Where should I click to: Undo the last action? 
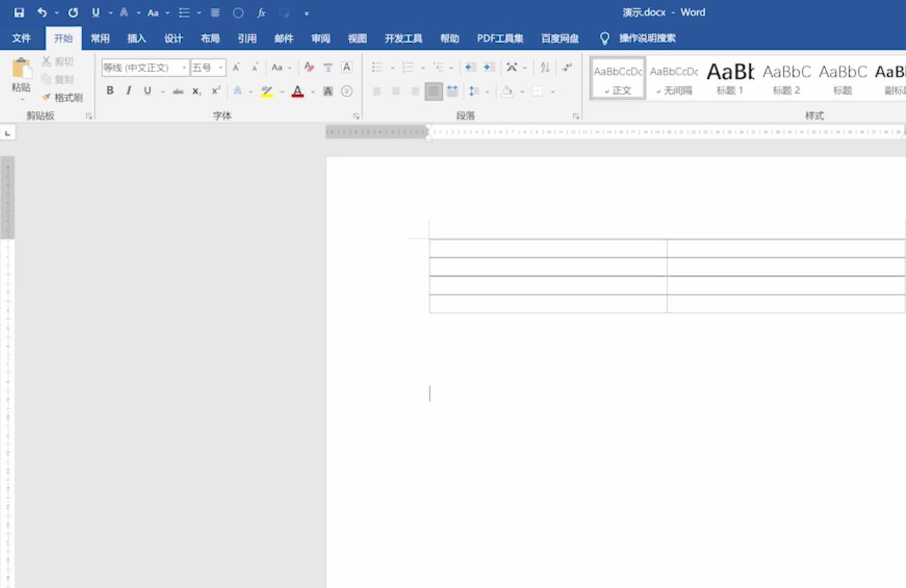[42, 12]
